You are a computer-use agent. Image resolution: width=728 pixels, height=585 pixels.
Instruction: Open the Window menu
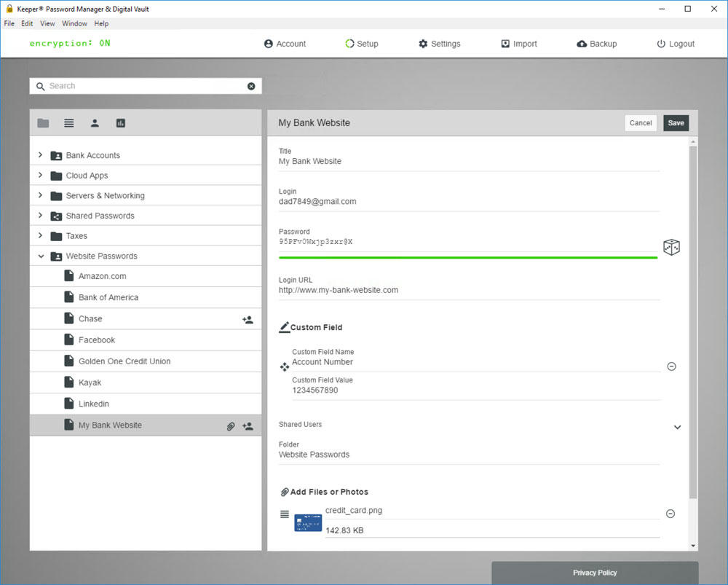74,23
